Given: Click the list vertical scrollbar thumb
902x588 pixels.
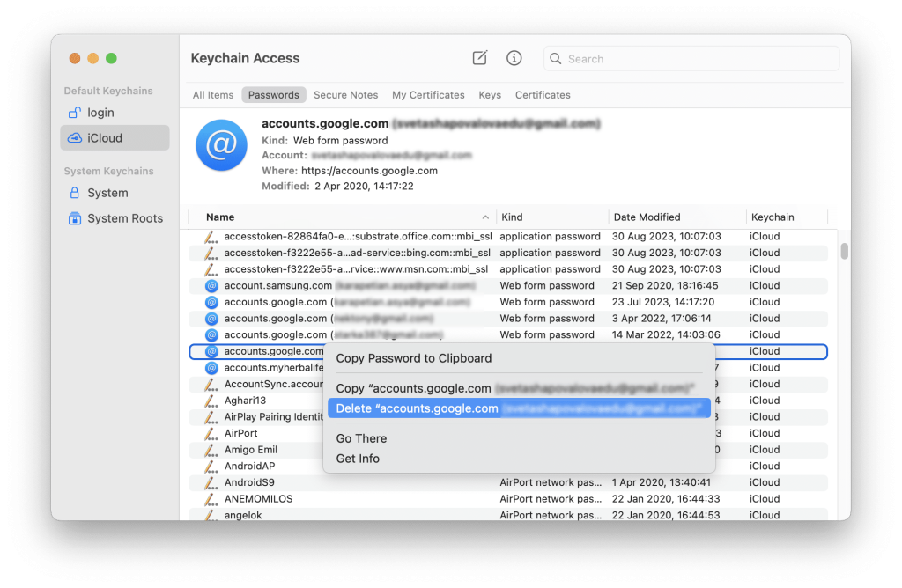Looking at the screenshot, I should pyautogui.click(x=844, y=251).
